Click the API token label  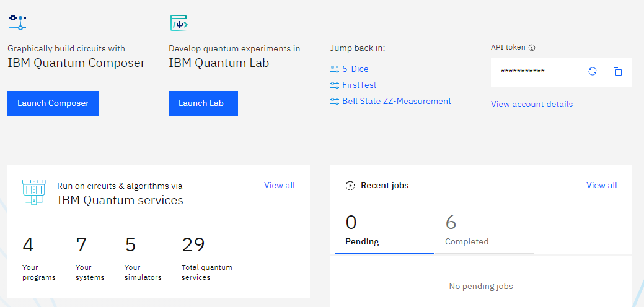508,47
